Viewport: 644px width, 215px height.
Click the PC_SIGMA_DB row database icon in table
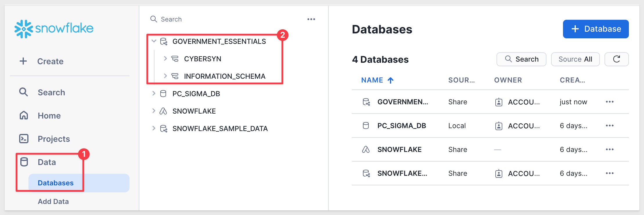(x=366, y=126)
